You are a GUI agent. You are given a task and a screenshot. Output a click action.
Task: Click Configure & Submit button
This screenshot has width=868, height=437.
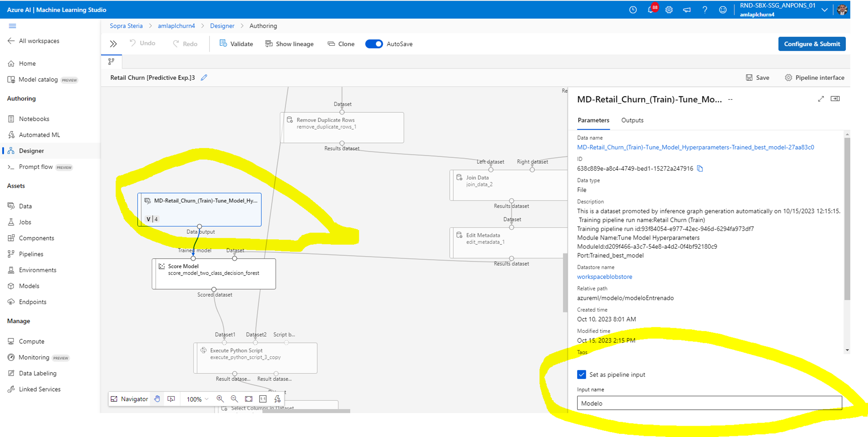pos(812,44)
